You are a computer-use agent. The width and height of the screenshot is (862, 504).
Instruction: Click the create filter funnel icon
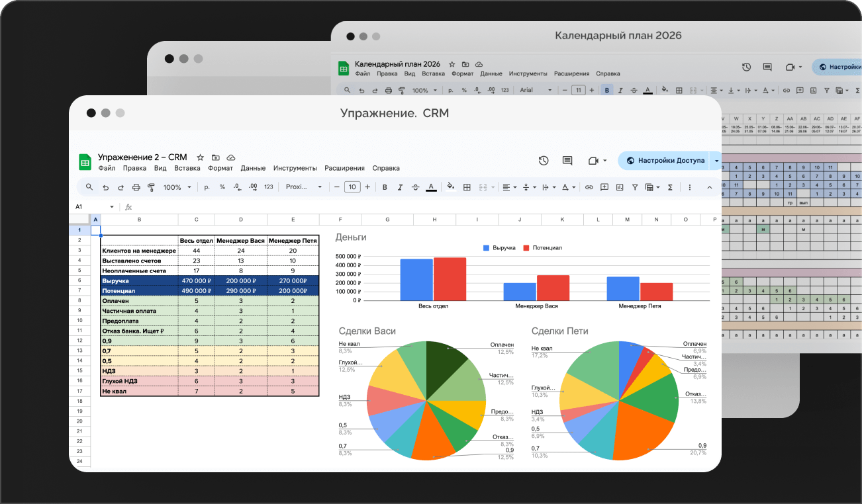[x=635, y=187]
